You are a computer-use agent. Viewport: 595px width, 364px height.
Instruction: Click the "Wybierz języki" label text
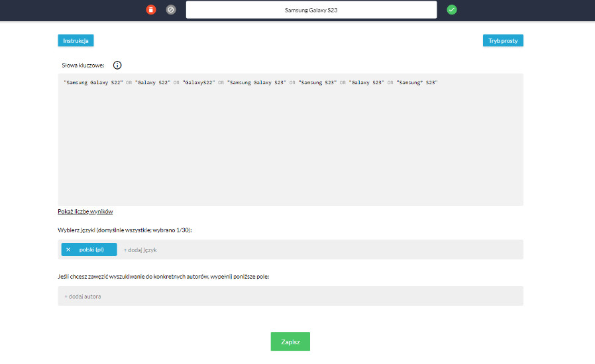[x=125, y=230]
